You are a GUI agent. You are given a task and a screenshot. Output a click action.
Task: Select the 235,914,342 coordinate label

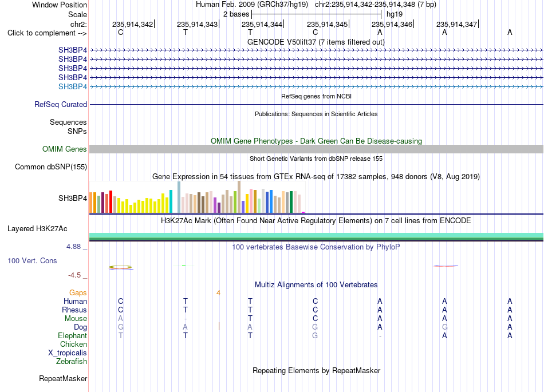click(x=132, y=24)
